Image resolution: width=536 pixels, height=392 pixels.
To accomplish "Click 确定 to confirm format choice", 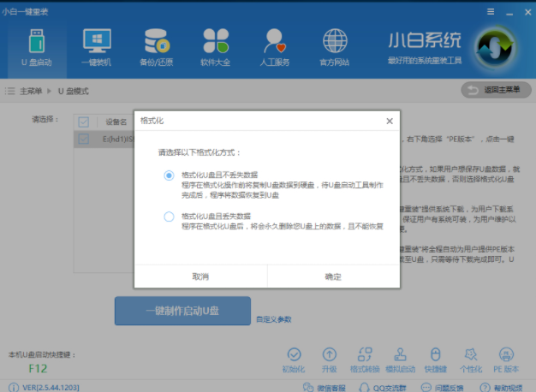I will click(333, 276).
